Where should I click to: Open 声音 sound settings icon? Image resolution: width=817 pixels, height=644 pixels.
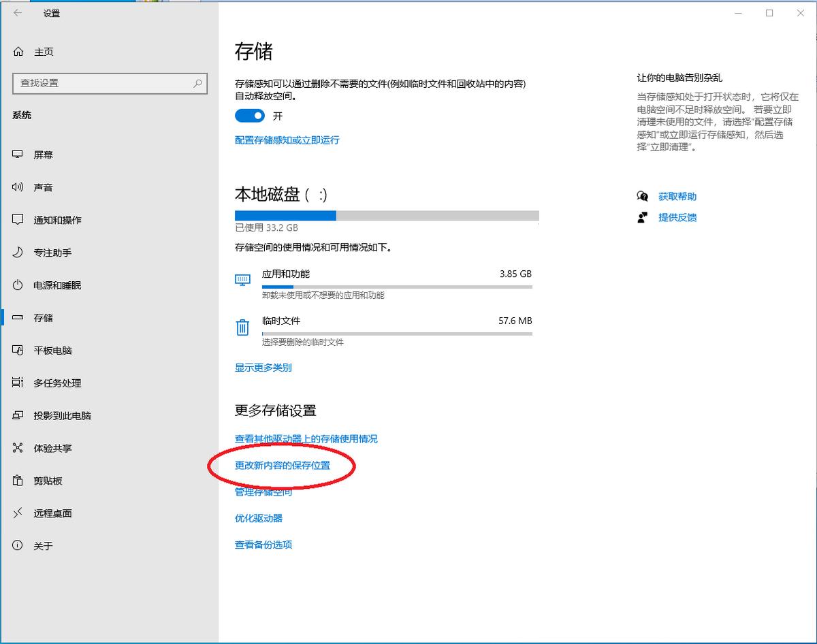click(18, 187)
